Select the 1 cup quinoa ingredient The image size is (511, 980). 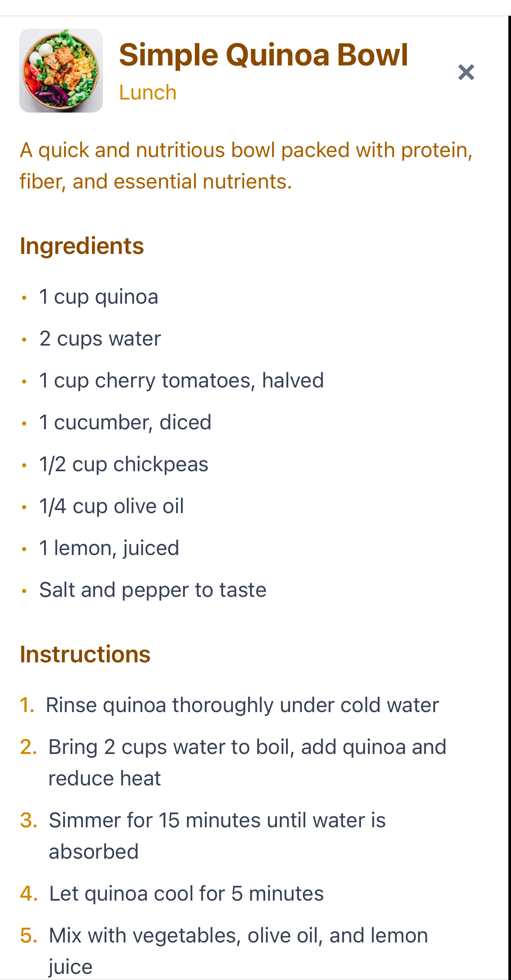(x=99, y=297)
